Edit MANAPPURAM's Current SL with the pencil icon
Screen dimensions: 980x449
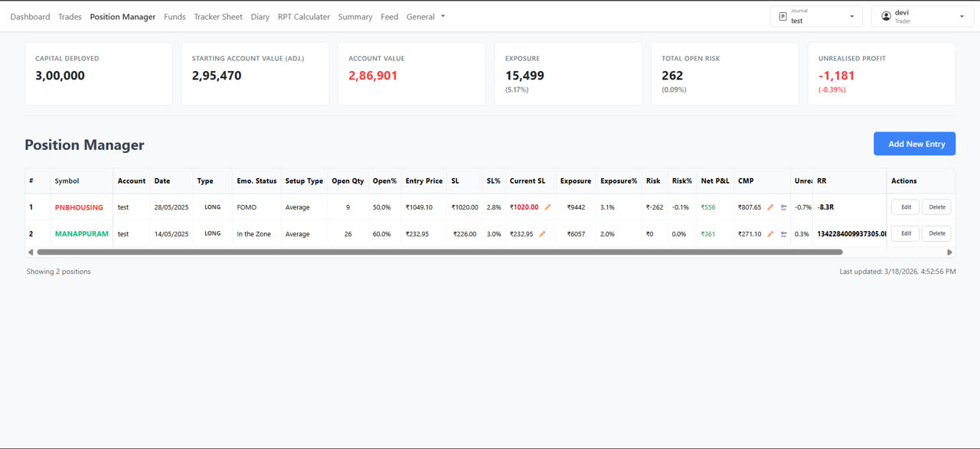click(541, 233)
